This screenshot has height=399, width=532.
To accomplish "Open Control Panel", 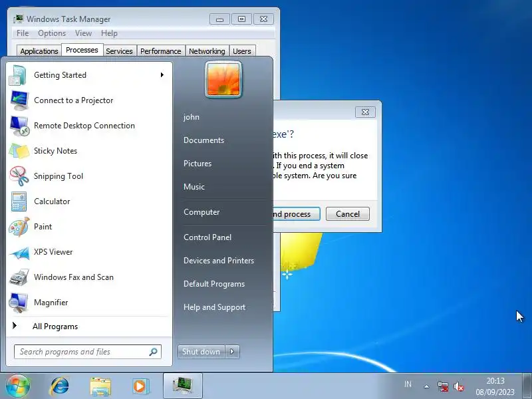I will point(207,237).
